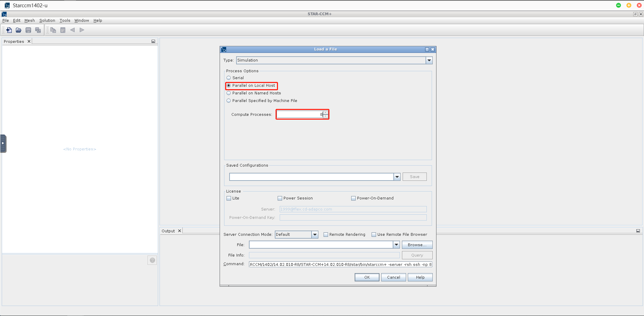Click the yellow maximize button in title bar
Image resolution: width=644 pixels, height=316 pixels.
click(629, 5)
